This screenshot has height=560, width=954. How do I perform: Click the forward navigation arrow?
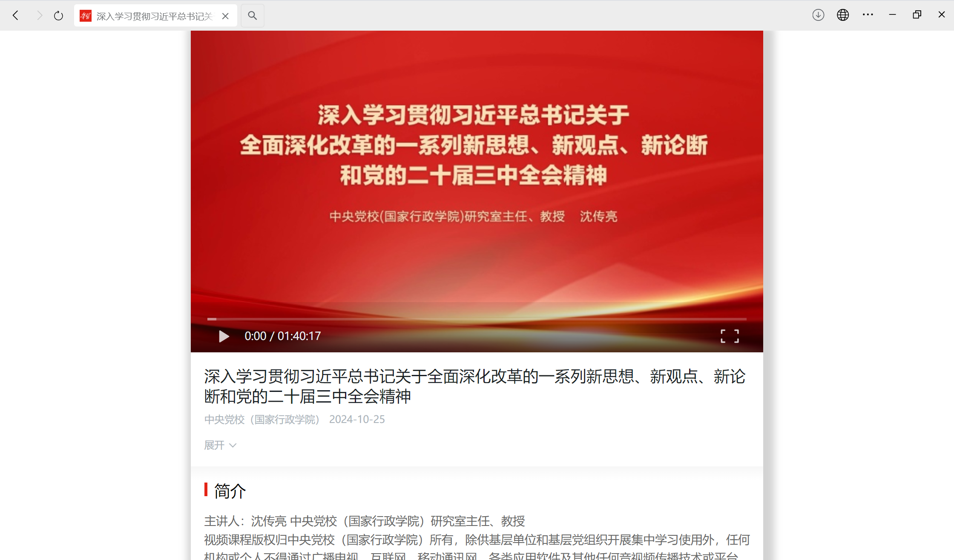coord(40,16)
